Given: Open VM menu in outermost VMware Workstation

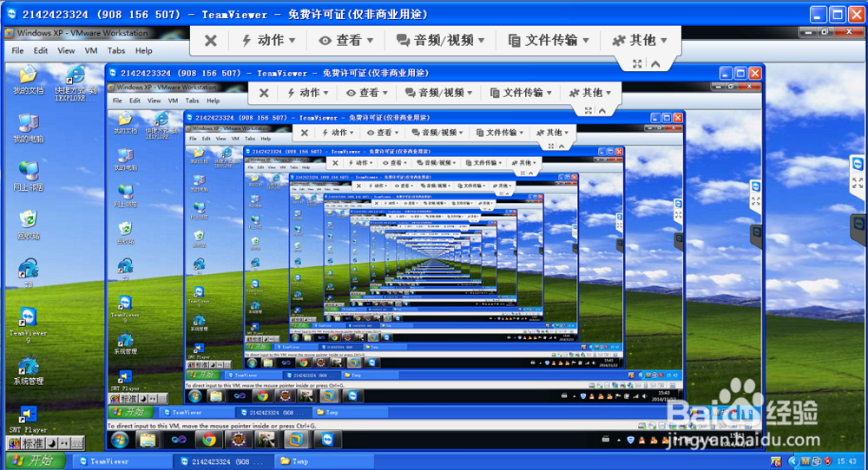Looking at the screenshot, I should pyautogui.click(x=91, y=50).
